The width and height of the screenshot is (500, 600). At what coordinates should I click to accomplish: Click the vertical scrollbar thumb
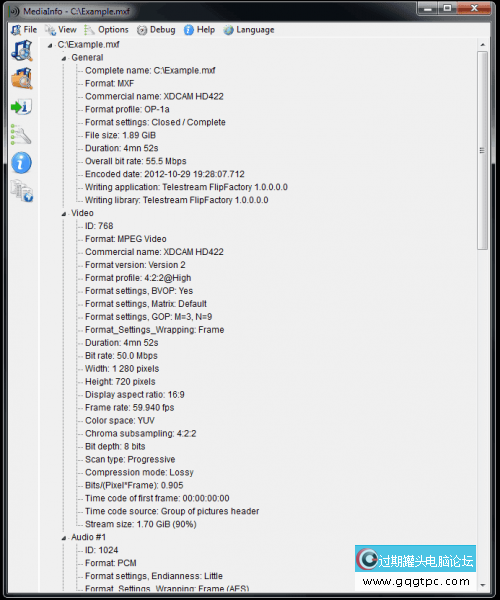click(x=482, y=150)
